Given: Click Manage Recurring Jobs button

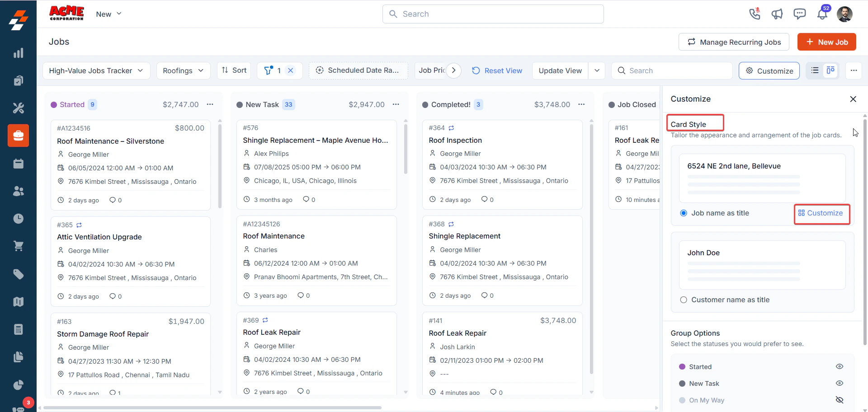Looking at the screenshot, I should pos(734,42).
